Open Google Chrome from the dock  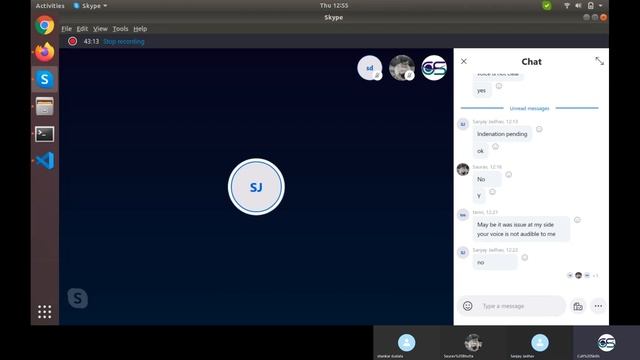(44, 26)
